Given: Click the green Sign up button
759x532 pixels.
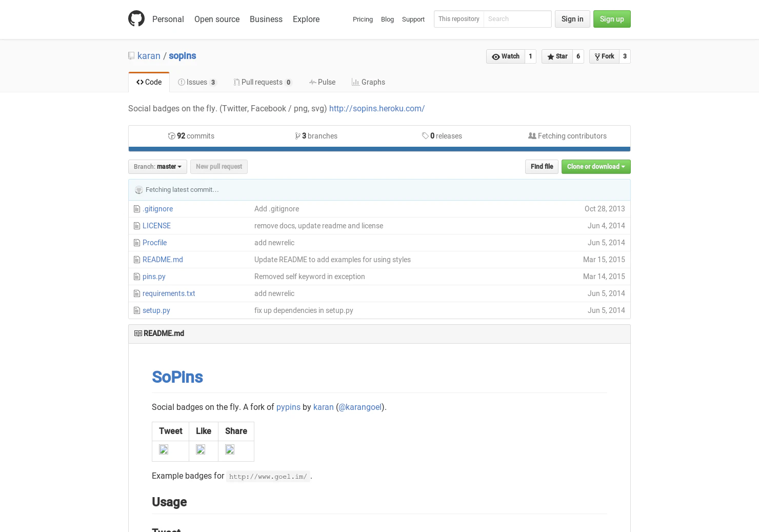Looking at the screenshot, I should (612, 19).
